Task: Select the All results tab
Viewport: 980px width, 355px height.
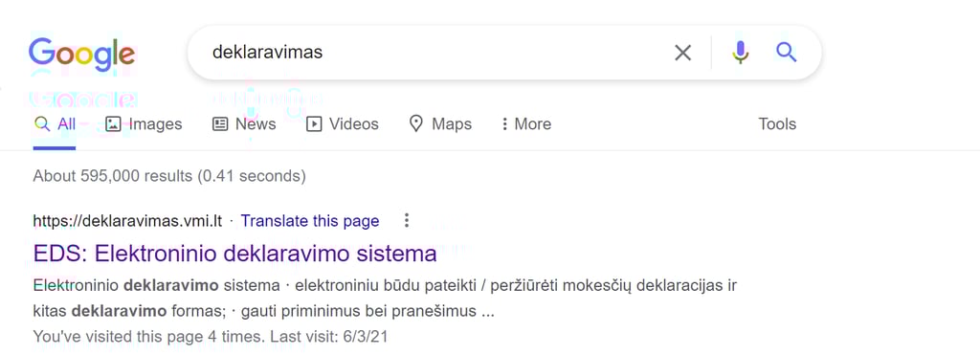Action: [55, 123]
